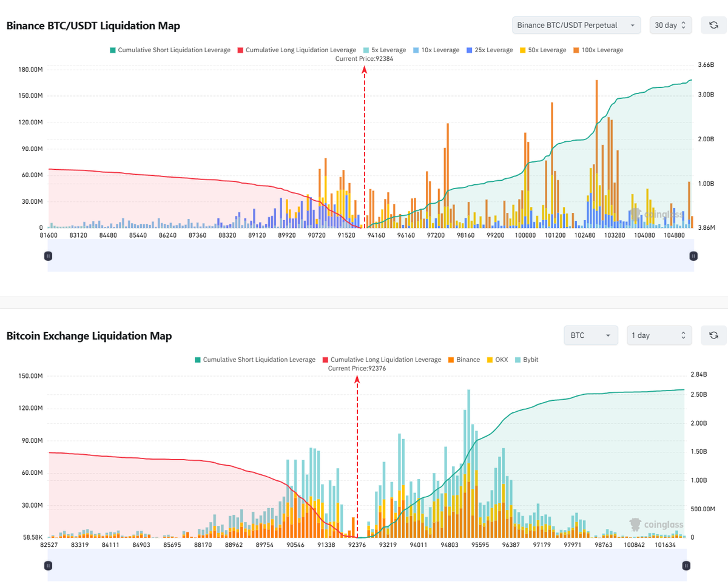The height and width of the screenshot is (584, 728).
Task: Click the top chart zoom range bar
Action: click(370, 255)
